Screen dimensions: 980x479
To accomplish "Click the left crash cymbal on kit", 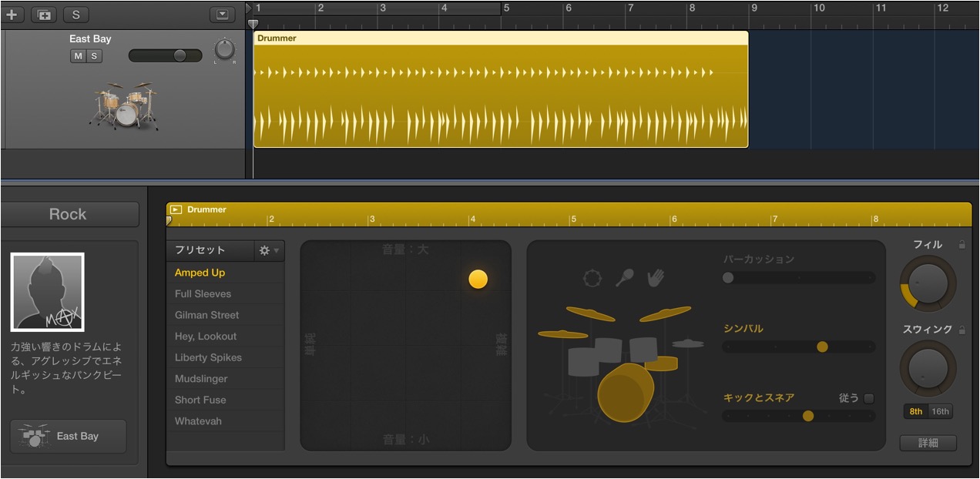I will click(590, 313).
